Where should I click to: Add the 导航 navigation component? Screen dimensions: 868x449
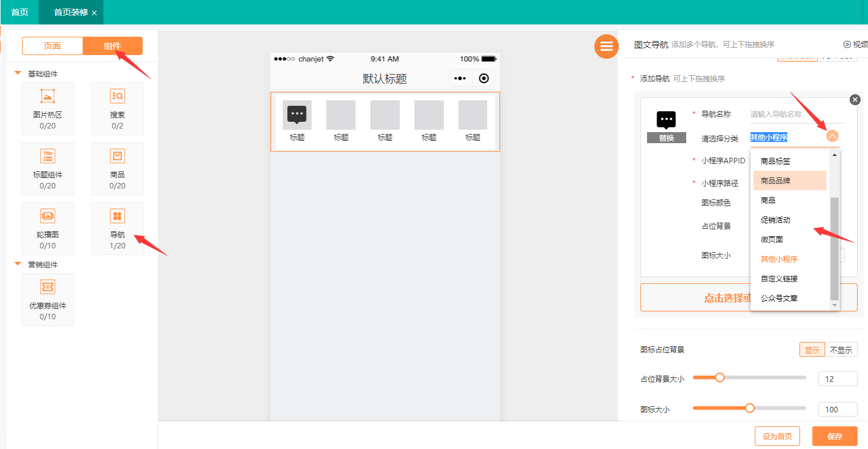[x=117, y=228]
